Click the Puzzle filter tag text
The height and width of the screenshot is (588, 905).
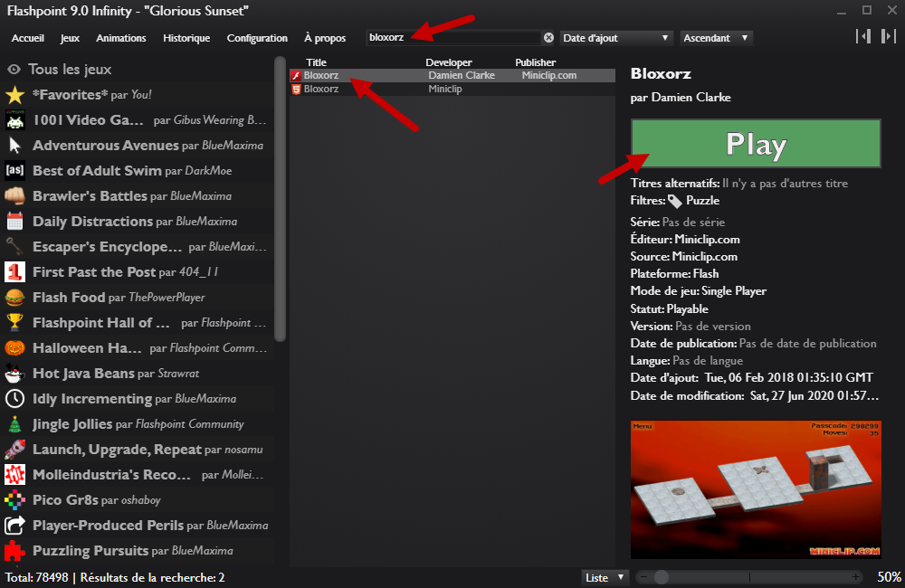702,201
